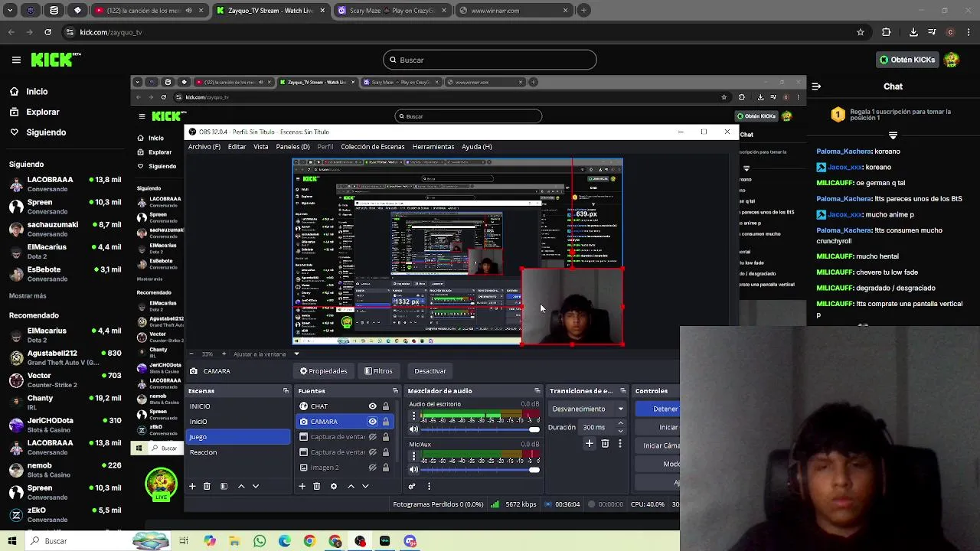980x551 pixels.
Task: Open WhatsApp from the taskbar
Action: coord(260,541)
